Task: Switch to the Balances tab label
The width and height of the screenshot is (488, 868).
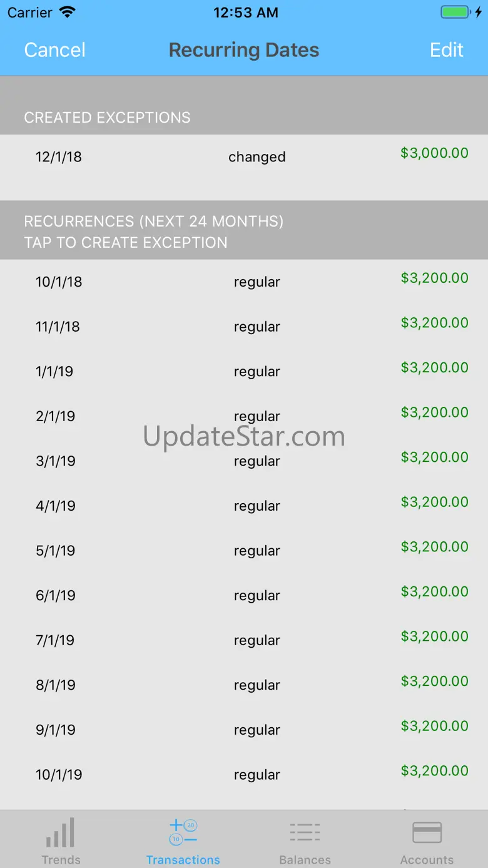Action: pos(305,859)
